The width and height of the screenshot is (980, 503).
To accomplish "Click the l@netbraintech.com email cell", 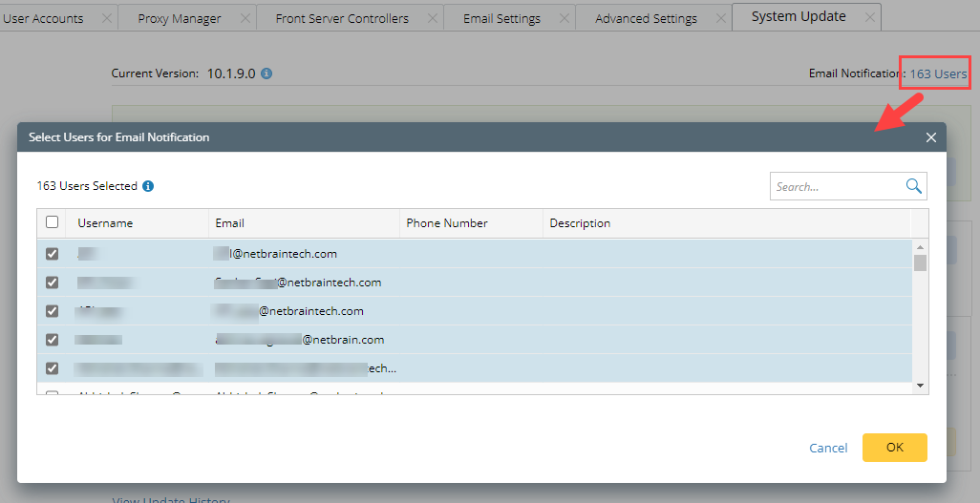I will [x=275, y=254].
